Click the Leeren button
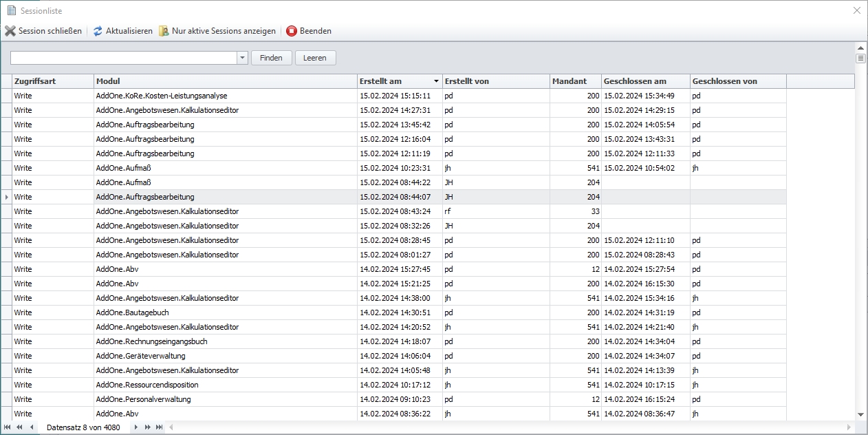 point(315,58)
